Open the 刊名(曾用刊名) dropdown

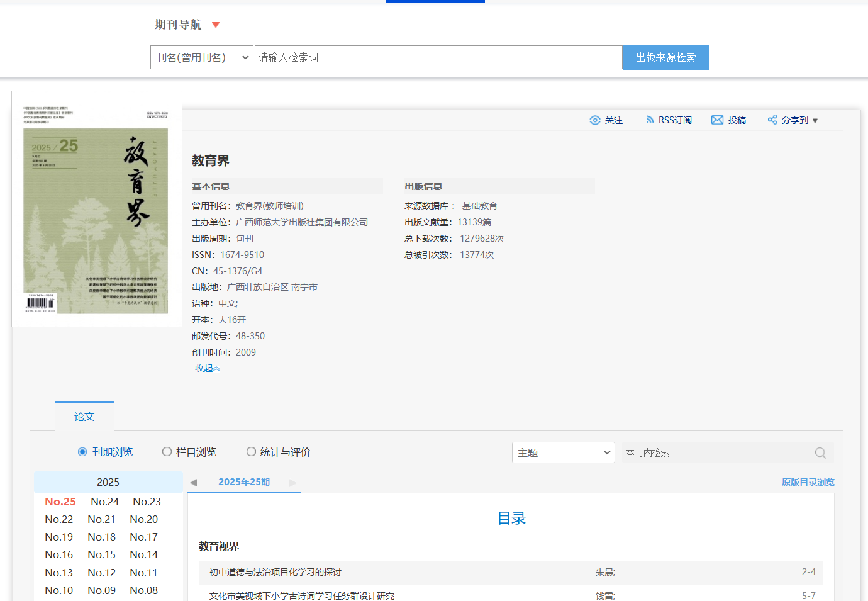(202, 57)
